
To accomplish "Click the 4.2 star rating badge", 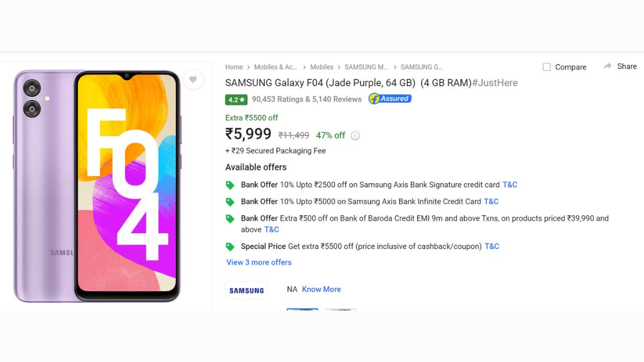I will click(236, 100).
